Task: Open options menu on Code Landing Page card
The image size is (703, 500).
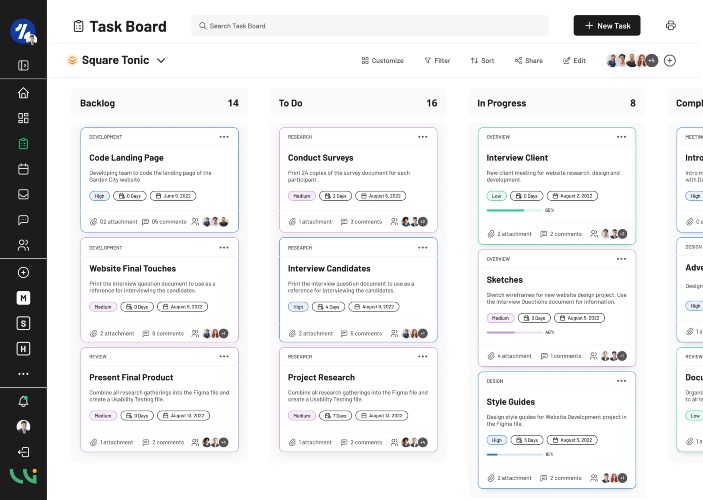Action: (224, 137)
